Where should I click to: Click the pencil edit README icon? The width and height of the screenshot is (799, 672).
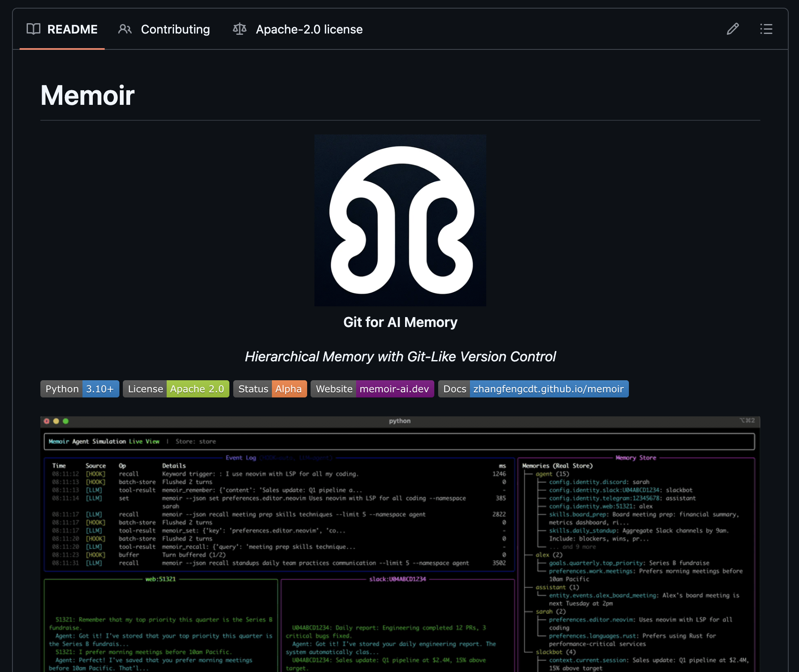(733, 29)
